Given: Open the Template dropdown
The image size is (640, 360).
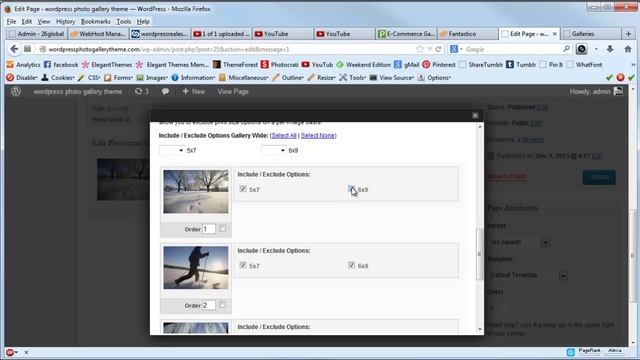Looking at the screenshot, I should tap(528, 275).
